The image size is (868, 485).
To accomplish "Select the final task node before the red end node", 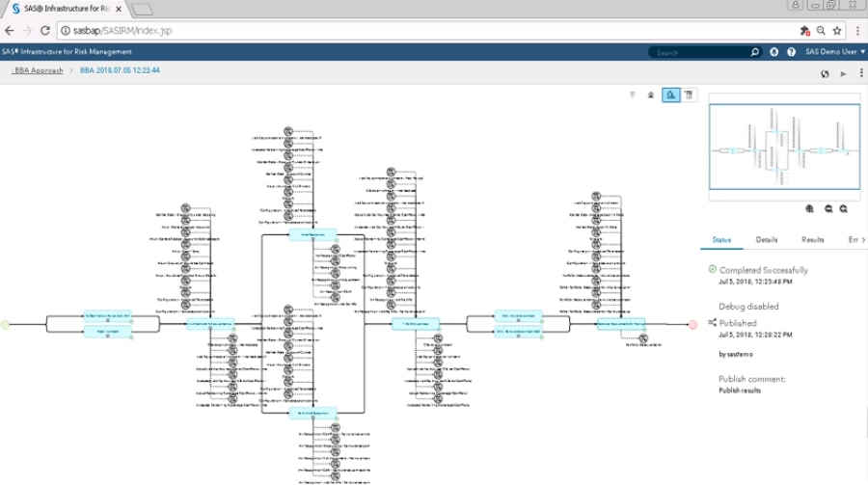I will (x=620, y=324).
